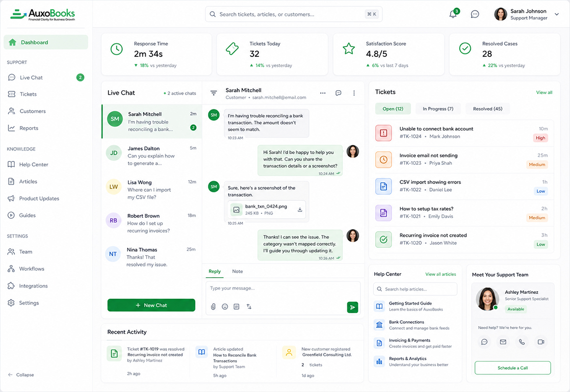Open ticket How to setup tax rates?
The image size is (570, 392).
click(464, 213)
